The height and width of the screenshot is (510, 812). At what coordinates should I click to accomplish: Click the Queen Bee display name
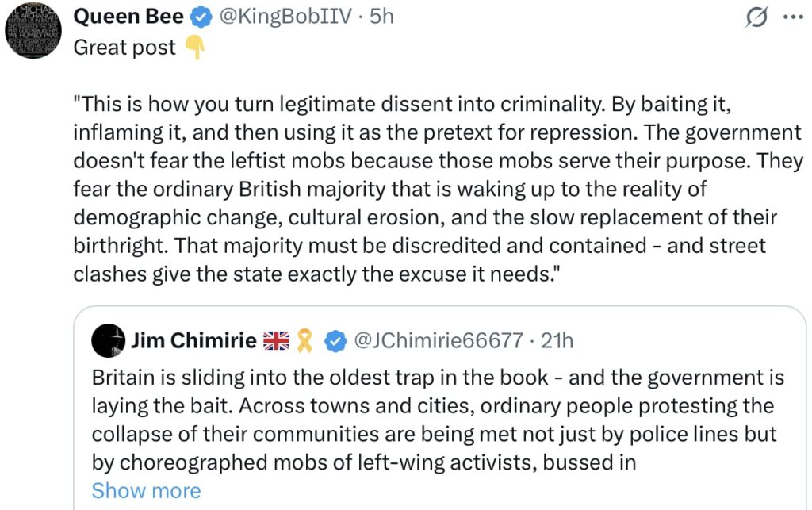[x=128, y=17]
